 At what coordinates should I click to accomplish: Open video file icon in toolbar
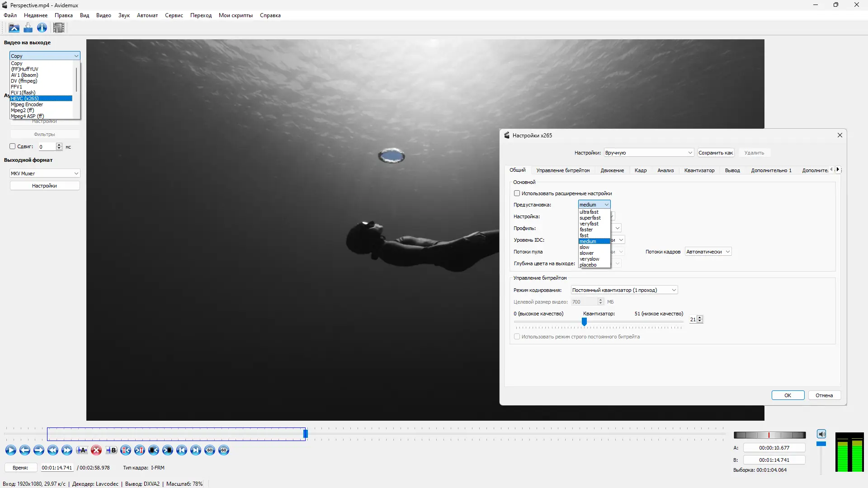[x=14, y=28]
